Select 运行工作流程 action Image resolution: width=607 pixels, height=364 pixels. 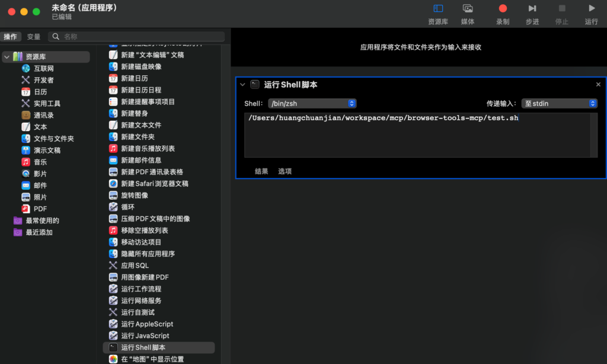pos(141,289)
